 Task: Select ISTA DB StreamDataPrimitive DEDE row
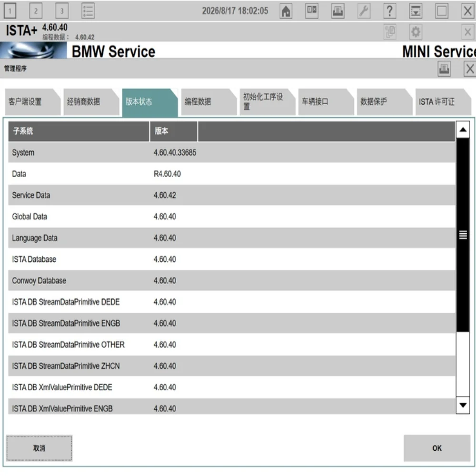pyautogui.click(x=232, y=302)
